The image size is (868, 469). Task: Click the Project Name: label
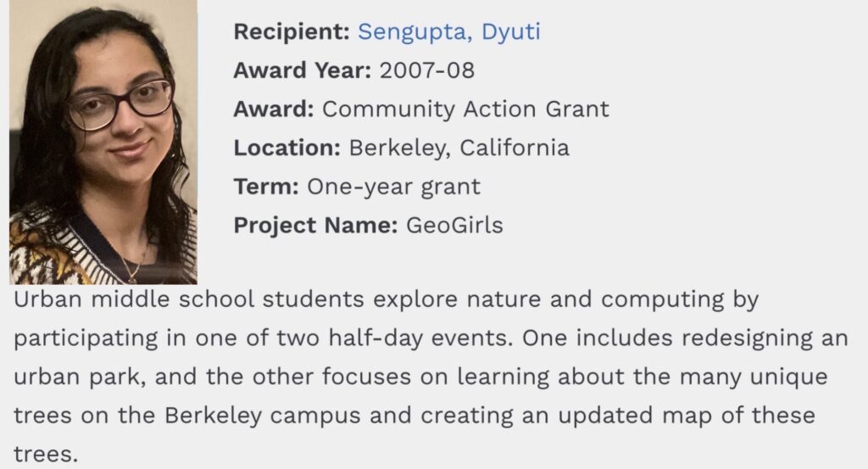coord(315,226)
